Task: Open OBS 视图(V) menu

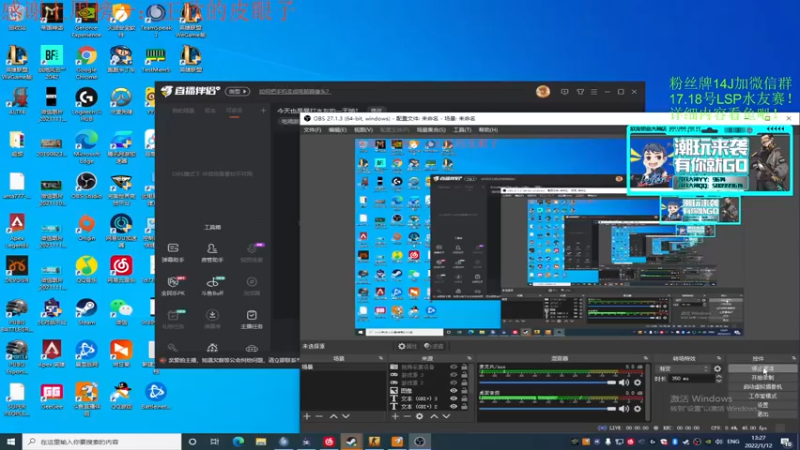Action: tap(363, 130)
